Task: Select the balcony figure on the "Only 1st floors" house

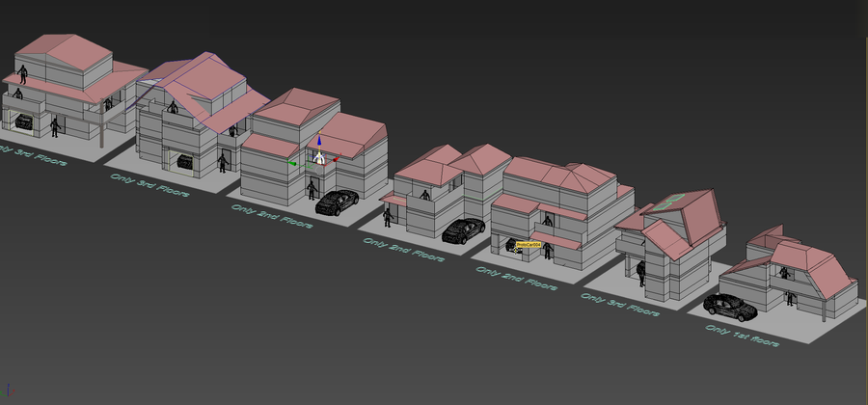Action: [x=784, y=272]
